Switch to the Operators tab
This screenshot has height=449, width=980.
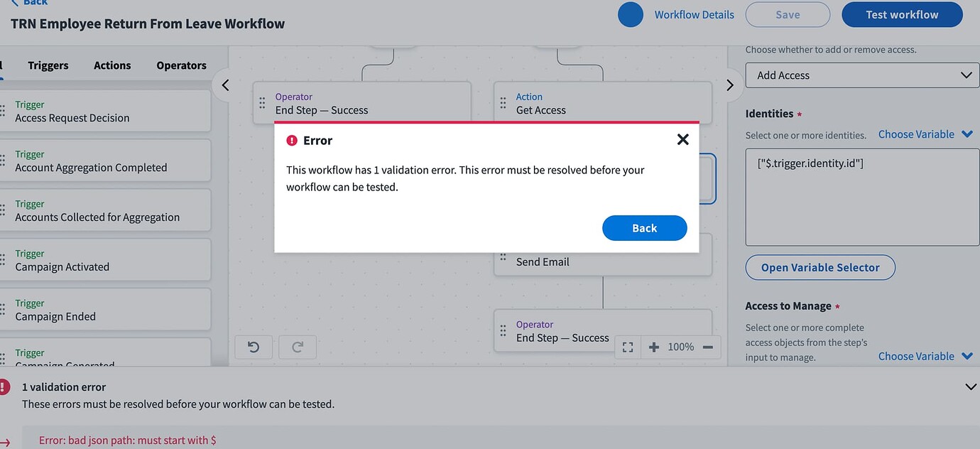point(181,65)
